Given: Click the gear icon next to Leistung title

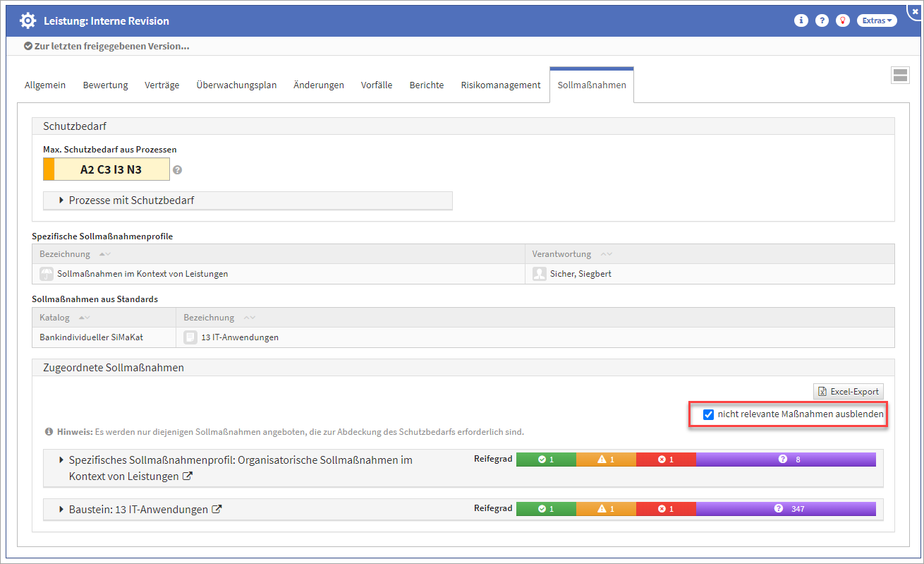Looking at the screenshot, I should [28, 21].
